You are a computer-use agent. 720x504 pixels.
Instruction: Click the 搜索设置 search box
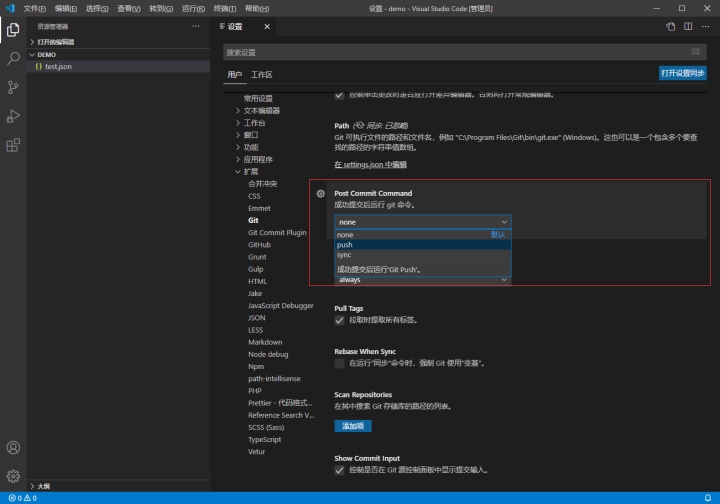(465, 52)
